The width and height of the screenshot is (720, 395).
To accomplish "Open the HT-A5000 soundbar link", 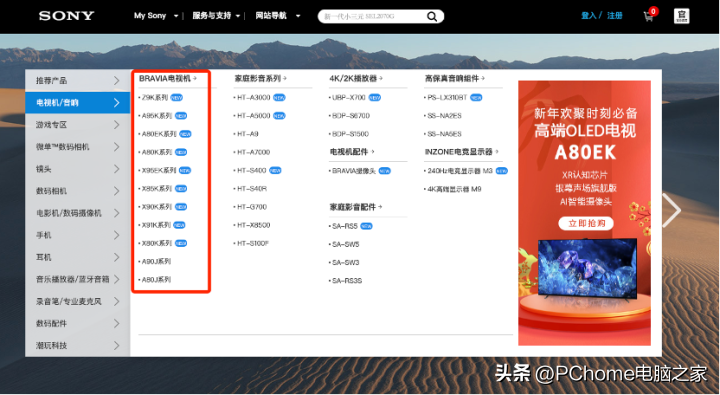I will [x=253, y=116].
